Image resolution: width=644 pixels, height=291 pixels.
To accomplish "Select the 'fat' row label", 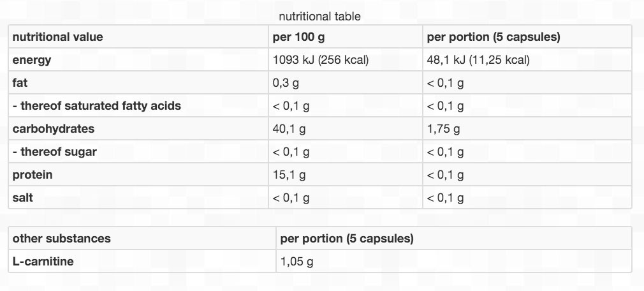I will click(x=20, y=83).
